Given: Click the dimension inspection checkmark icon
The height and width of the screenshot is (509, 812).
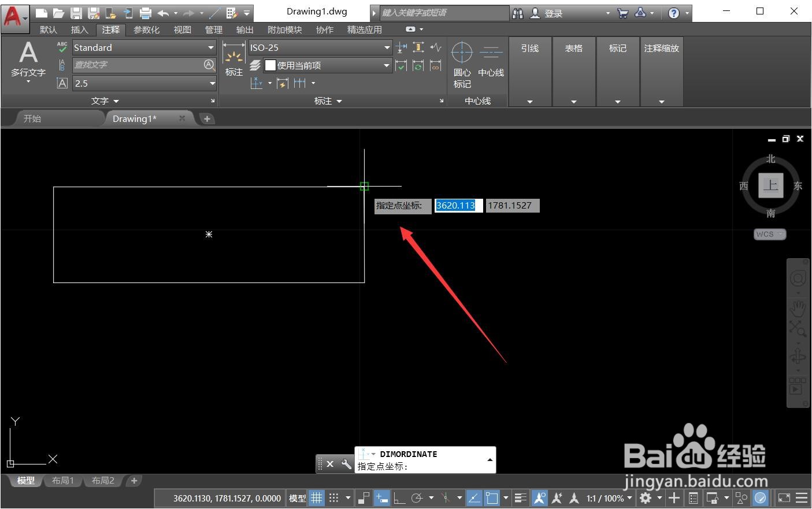Looking at the screenshot, I should click(401, 65).
